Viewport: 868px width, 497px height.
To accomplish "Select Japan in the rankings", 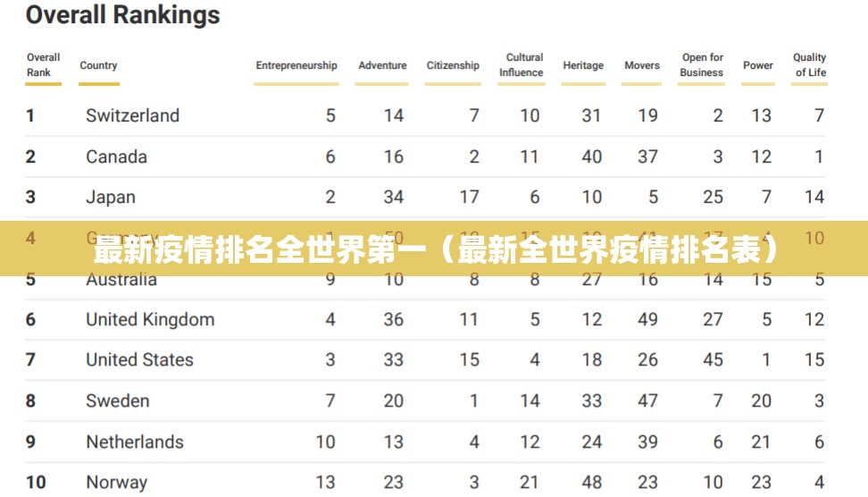I will (111, 198).
